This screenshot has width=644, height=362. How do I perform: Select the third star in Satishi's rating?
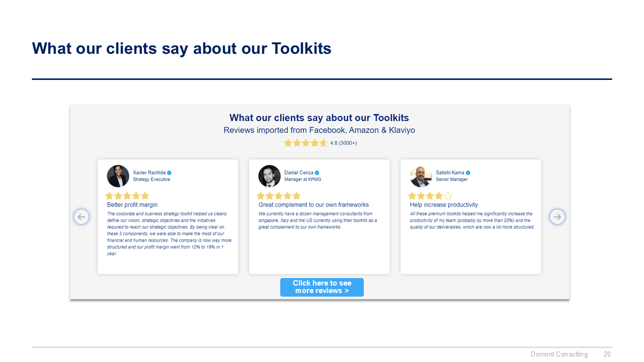[429, 196]
